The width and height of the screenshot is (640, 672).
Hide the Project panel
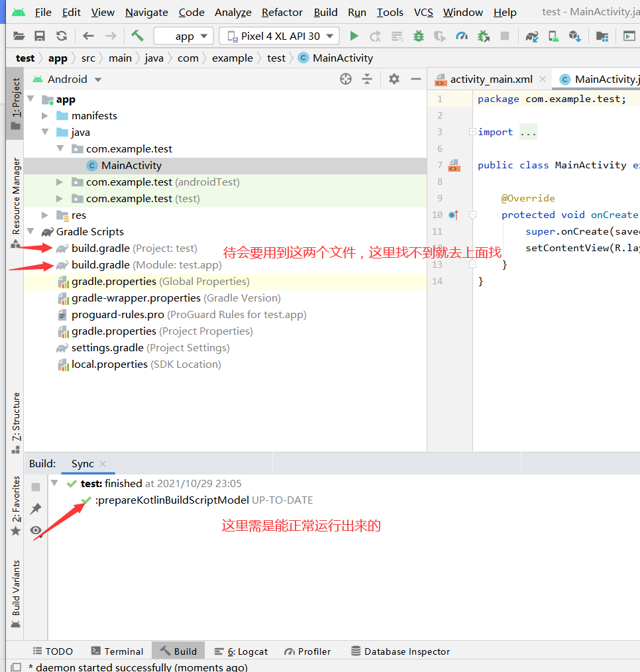tap(417, 79)
